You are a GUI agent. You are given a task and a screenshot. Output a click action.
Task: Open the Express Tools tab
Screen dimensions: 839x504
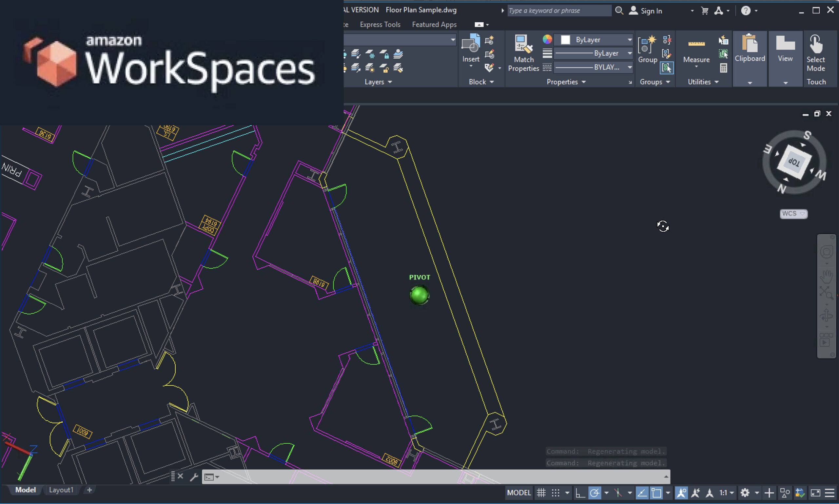380,25
